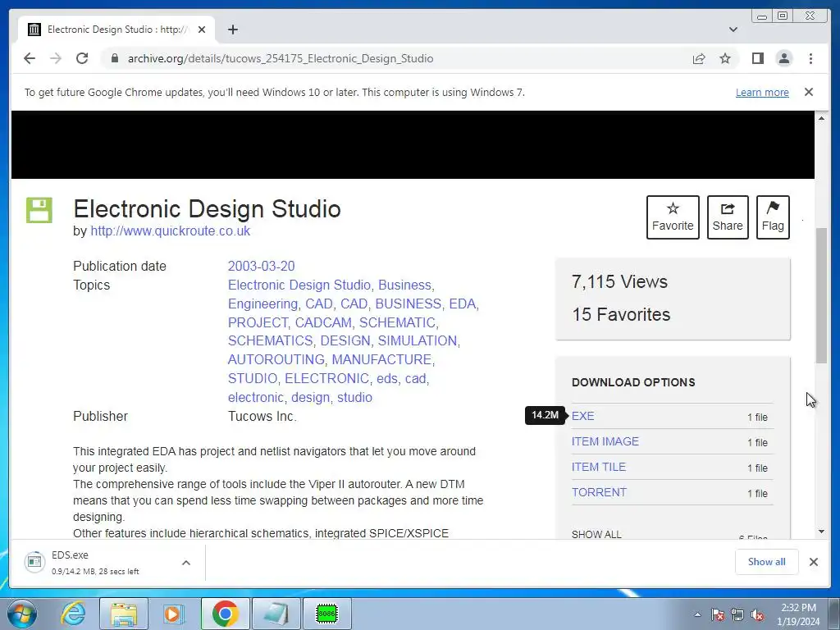Close the Electronic Design Studio tab

[x=202, y=30]
